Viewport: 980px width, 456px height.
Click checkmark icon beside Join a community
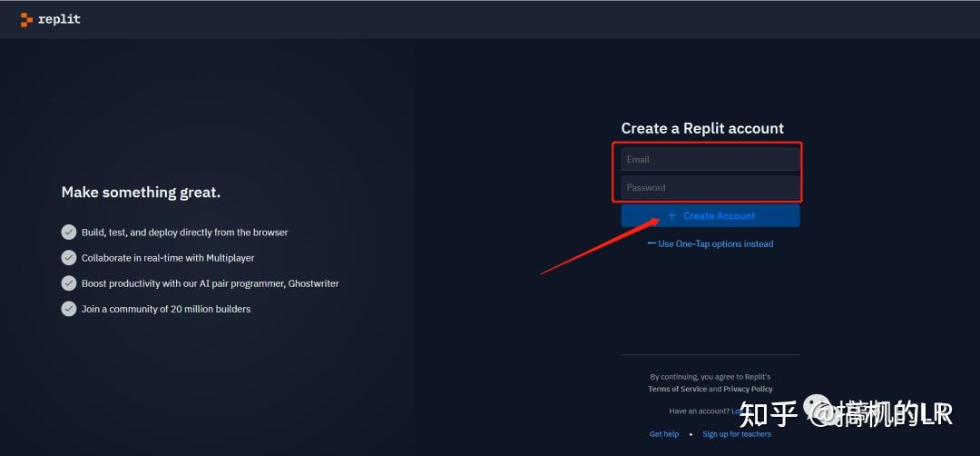point(69,309)
